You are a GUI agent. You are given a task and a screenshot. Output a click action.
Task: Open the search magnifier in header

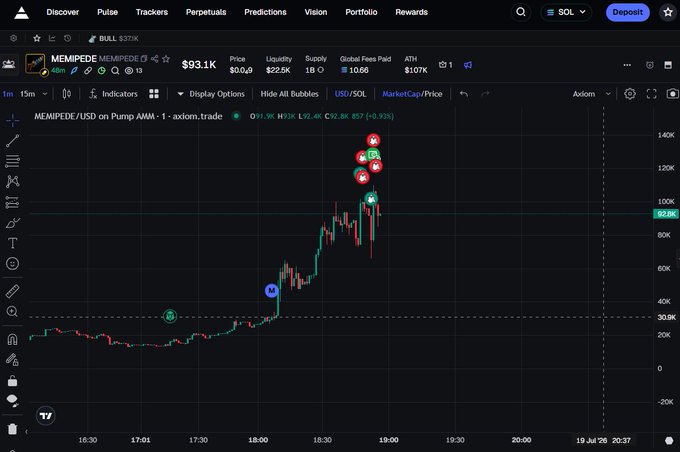click(521, 12)
